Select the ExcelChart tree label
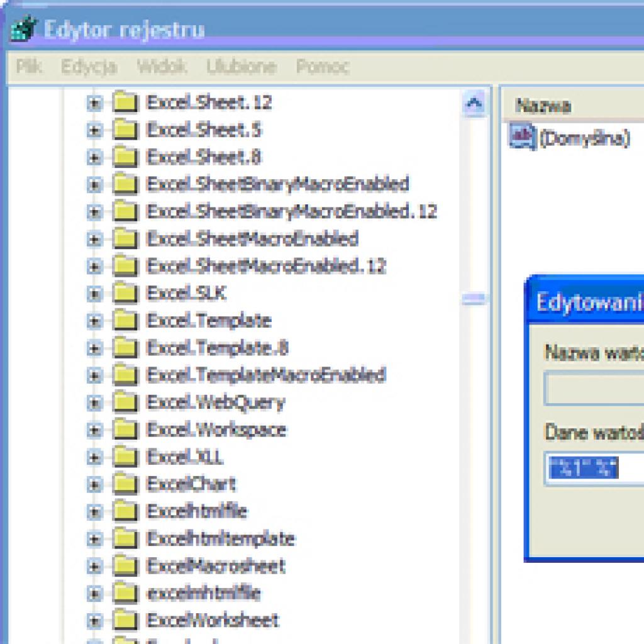The image size is (644, 644). [x=191, y=484]
